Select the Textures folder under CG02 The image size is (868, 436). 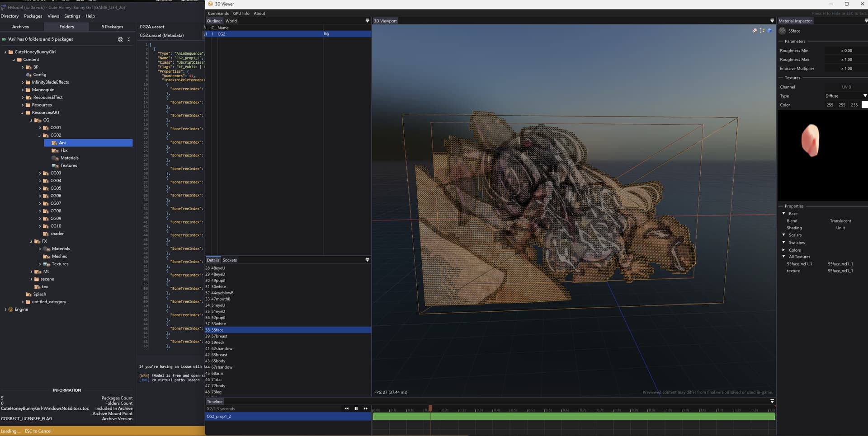(69, 166)
